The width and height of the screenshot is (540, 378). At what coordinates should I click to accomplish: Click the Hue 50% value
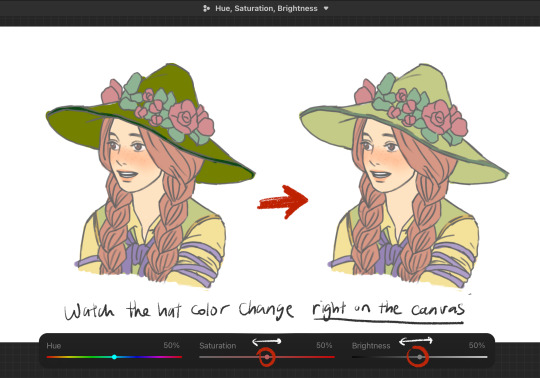click(172, 345)
